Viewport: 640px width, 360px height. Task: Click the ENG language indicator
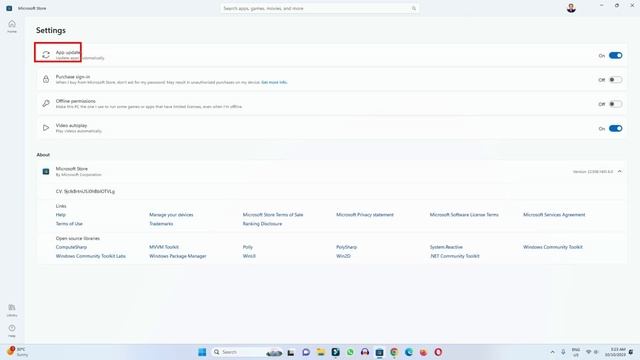pos(576,352)
